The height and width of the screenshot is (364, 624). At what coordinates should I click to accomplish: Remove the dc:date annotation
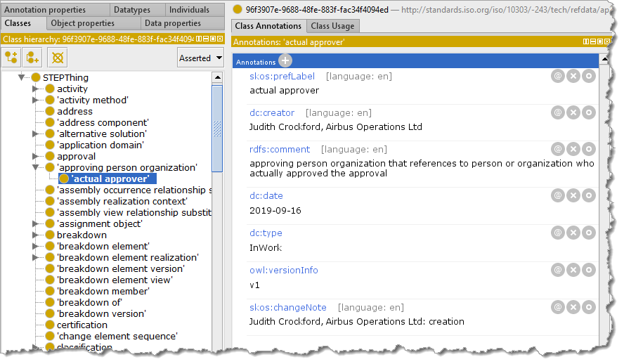pyautogui.click(x=573, y=195)
